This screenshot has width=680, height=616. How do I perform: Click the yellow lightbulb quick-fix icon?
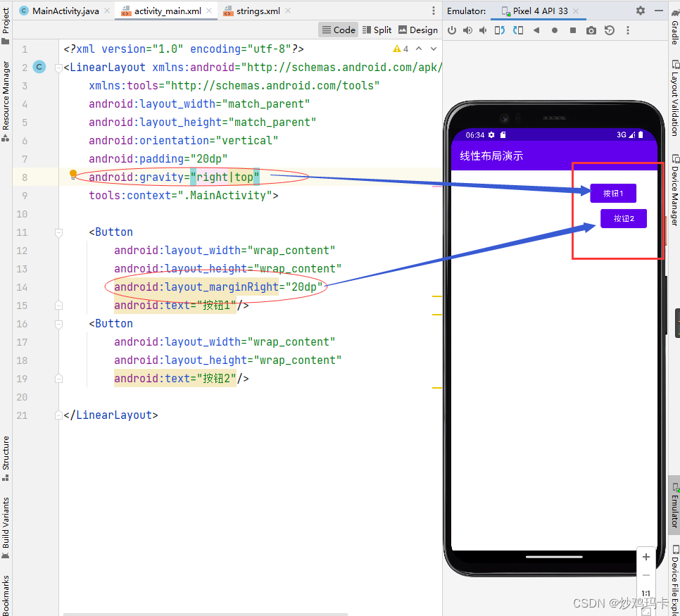coord(73,175)
